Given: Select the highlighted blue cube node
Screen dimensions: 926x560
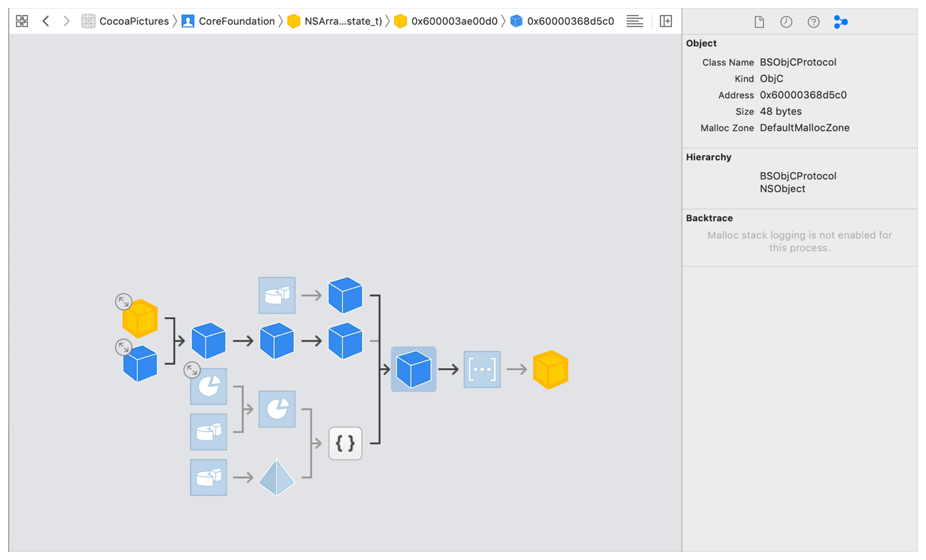Looking at the screenshot, I should pyautogui.click(x=413, y=369).
